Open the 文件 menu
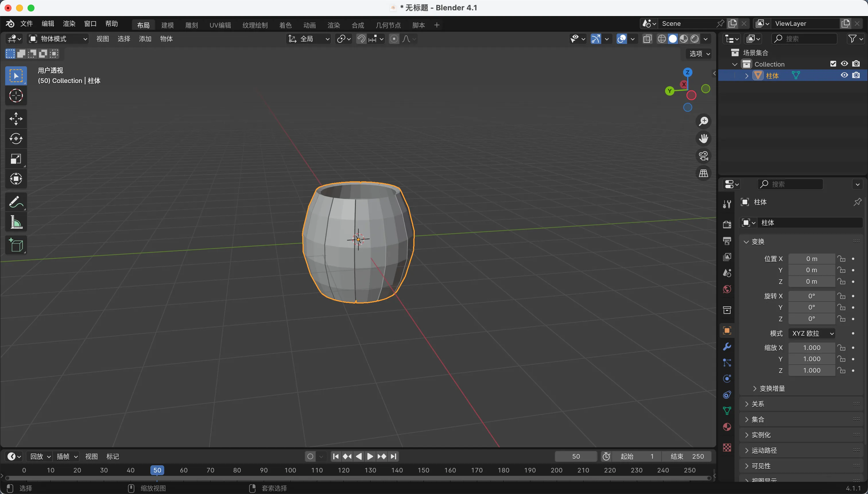The height and width of the screenshot is (494, 868). point(26,24)
